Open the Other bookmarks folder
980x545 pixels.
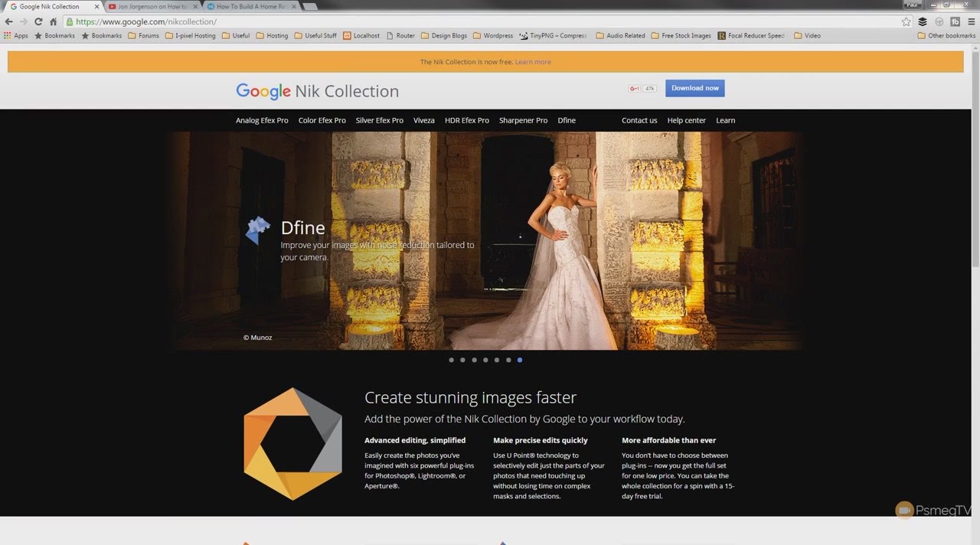point(946,35)
